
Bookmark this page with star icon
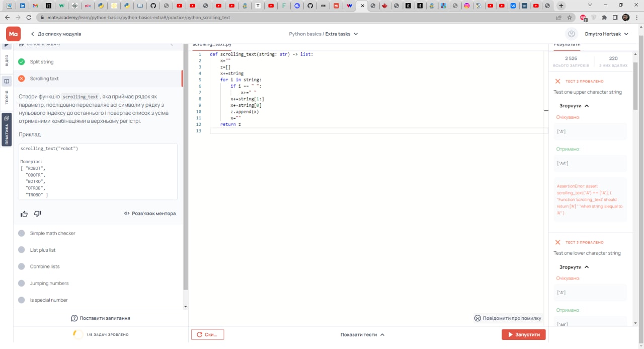tap(570, 17)
